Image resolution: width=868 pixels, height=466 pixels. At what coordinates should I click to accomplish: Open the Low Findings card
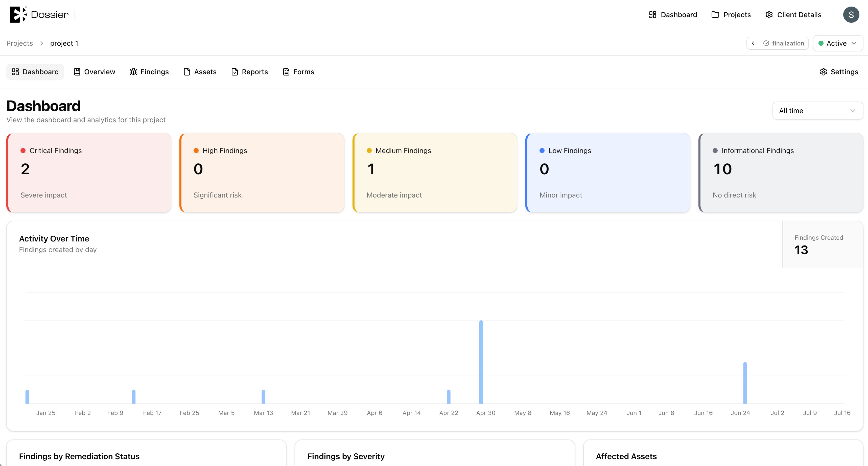pos(608,173)
